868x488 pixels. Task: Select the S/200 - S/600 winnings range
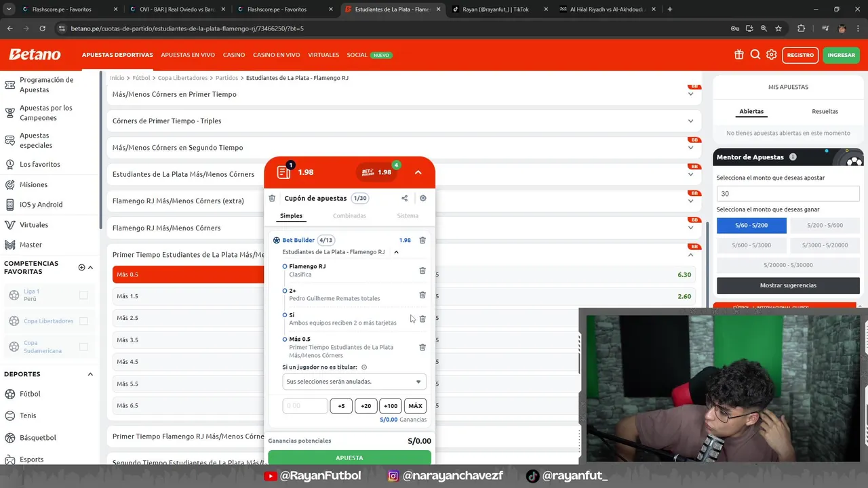click(x=825, y=225)
